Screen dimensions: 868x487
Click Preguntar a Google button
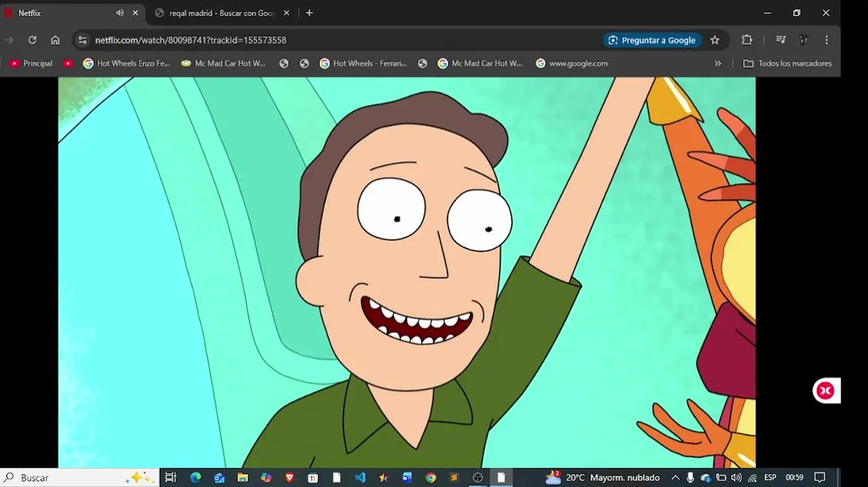pos(652,40)
